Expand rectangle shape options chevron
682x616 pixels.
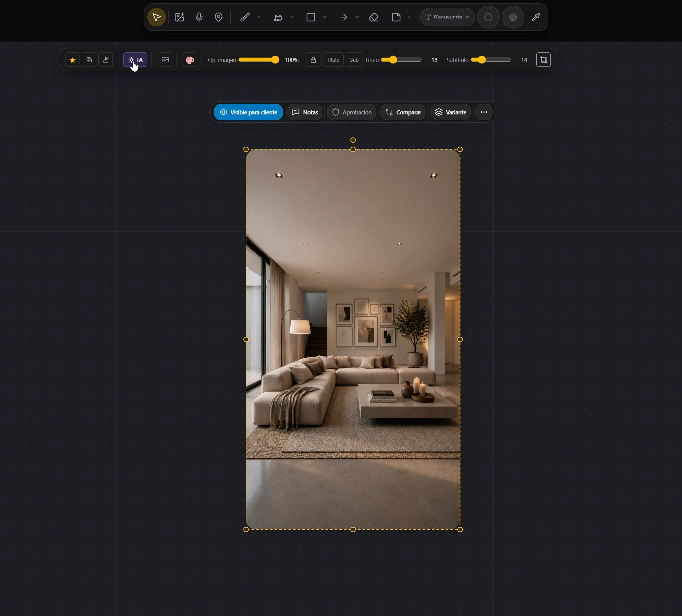(324, 17)
